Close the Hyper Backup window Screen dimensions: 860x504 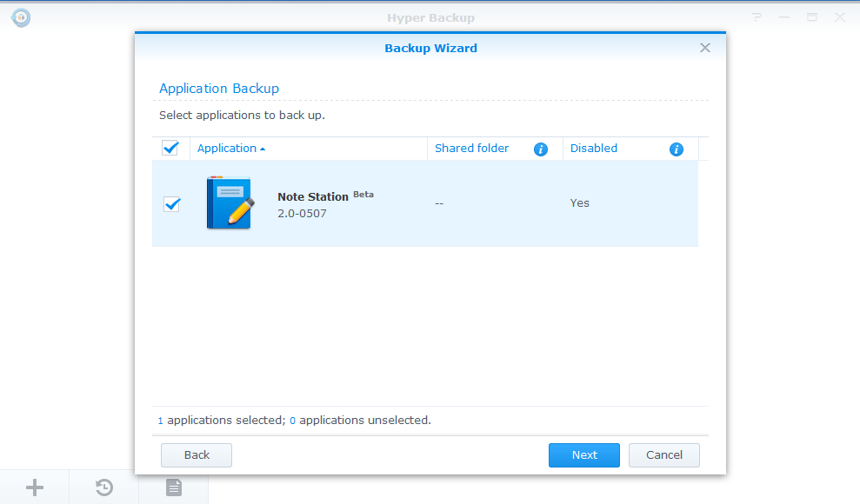pos(840,17)
